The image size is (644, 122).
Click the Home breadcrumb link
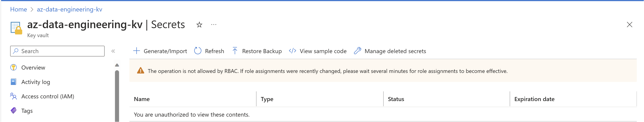pyautogui.click(x=18, y=9)
